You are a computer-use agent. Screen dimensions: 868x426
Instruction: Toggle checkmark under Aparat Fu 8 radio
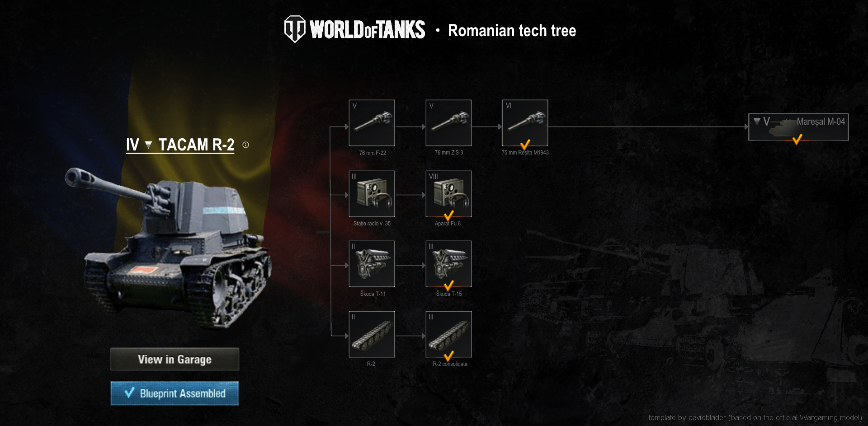pos(448,215)
